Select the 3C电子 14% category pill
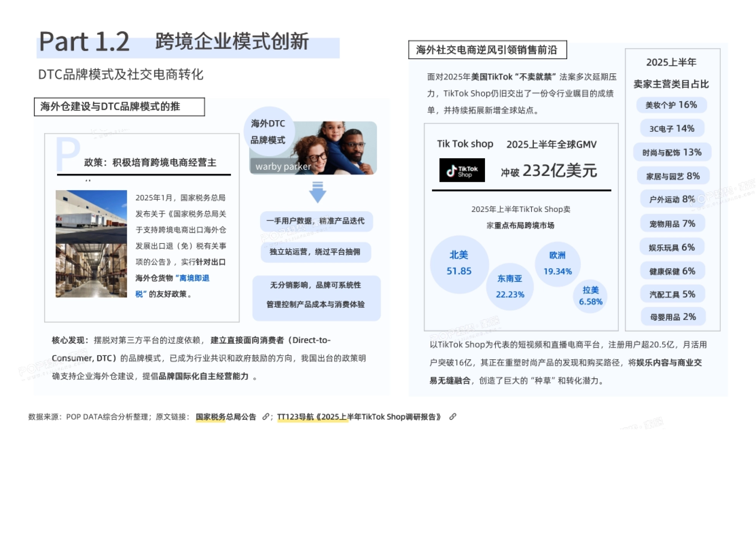The image size is (756, 559). pos(672,129)
